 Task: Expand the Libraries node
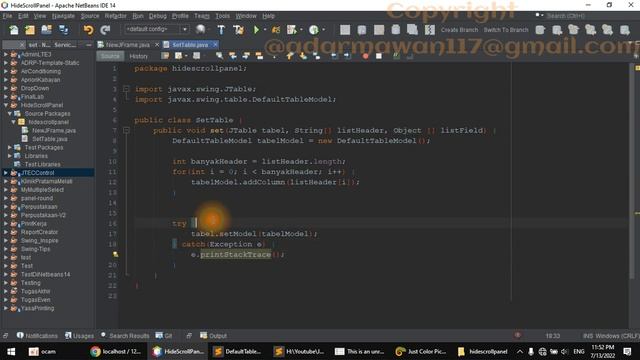point(10,156)
